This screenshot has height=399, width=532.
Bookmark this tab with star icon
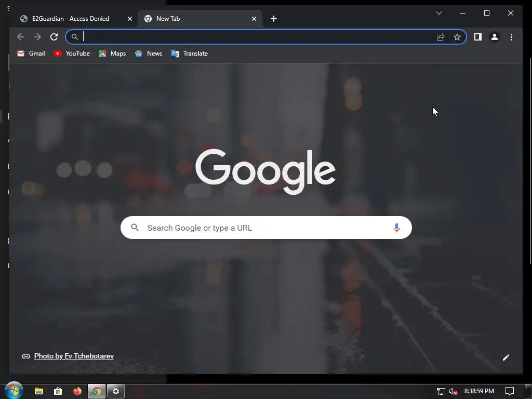457,37
